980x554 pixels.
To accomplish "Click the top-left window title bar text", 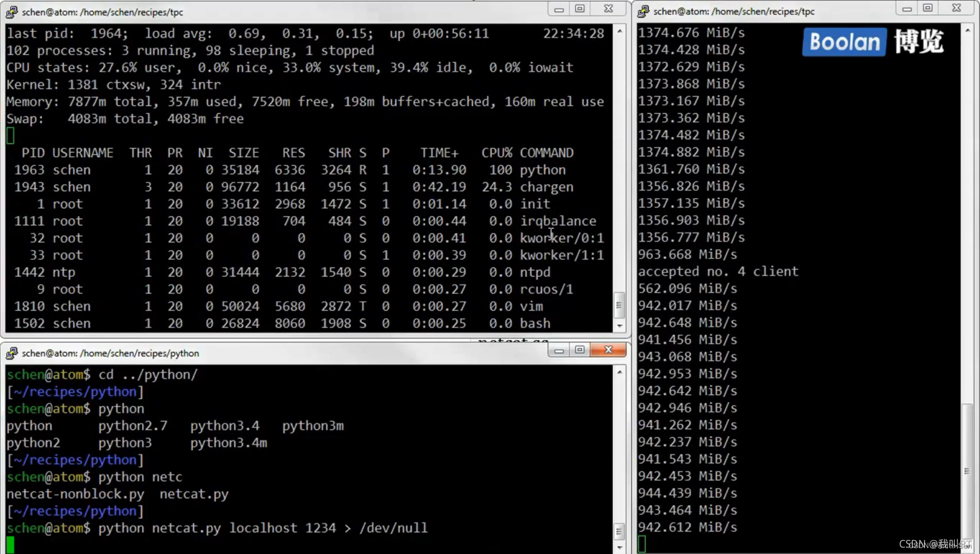I will click(x=102, y=12).
